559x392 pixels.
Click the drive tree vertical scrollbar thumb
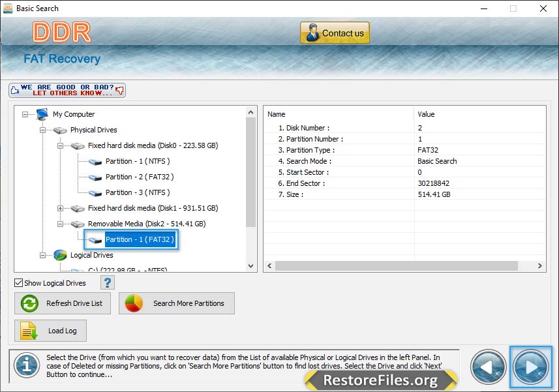click(x=251, y=172)
